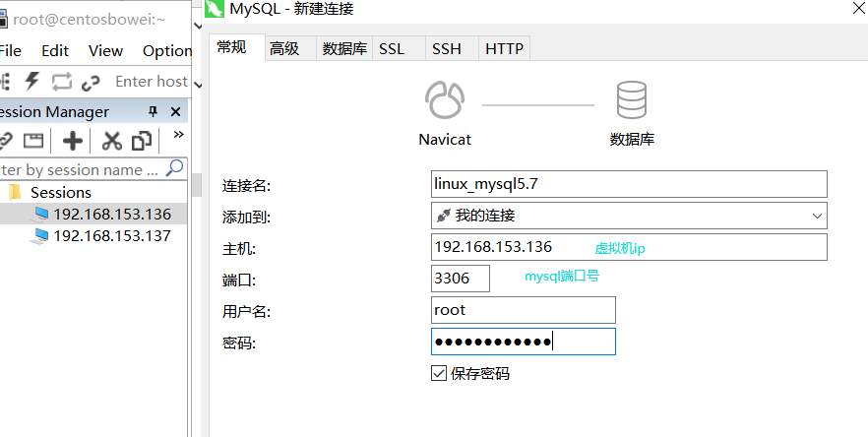
Task: Click the 连接名 field containing linux_mysql5.7
Action: [x=629, y=184]
